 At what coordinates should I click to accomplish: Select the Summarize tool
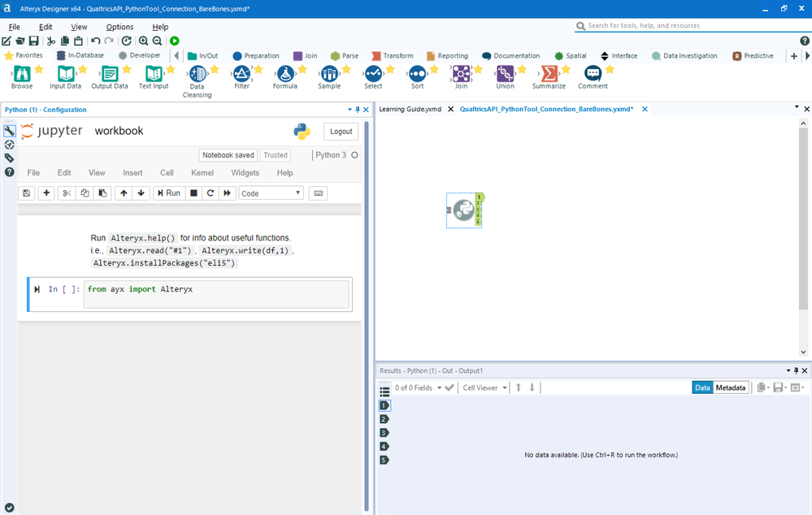tap(549, 78)
